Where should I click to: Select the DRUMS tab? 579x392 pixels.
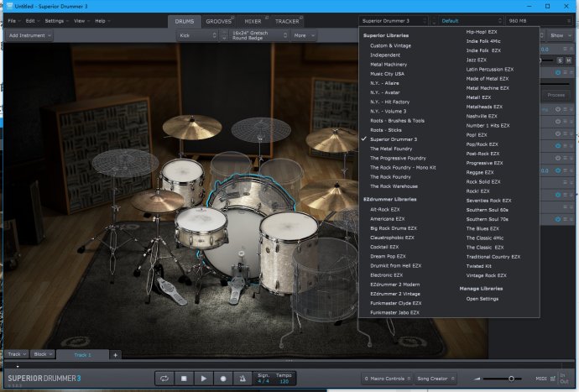(x=185, y=22)
